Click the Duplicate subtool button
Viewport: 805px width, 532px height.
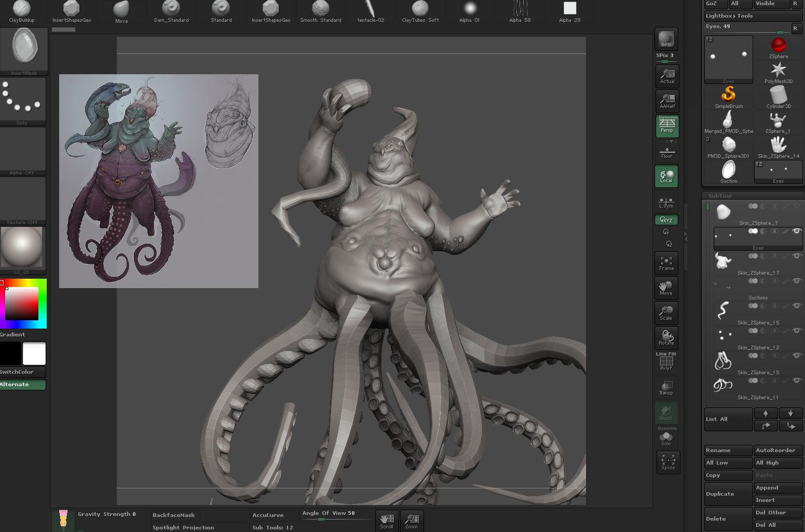(x=728, y=494)
